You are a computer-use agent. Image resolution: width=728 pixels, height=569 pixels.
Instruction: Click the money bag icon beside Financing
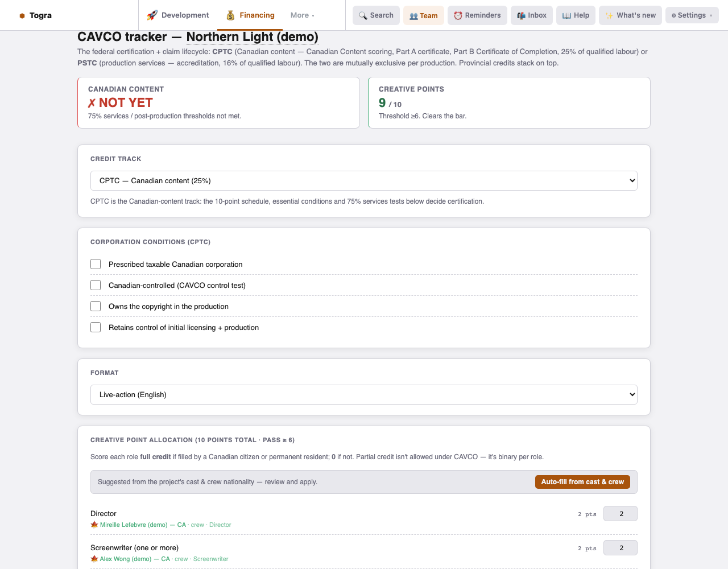point(230,15)
